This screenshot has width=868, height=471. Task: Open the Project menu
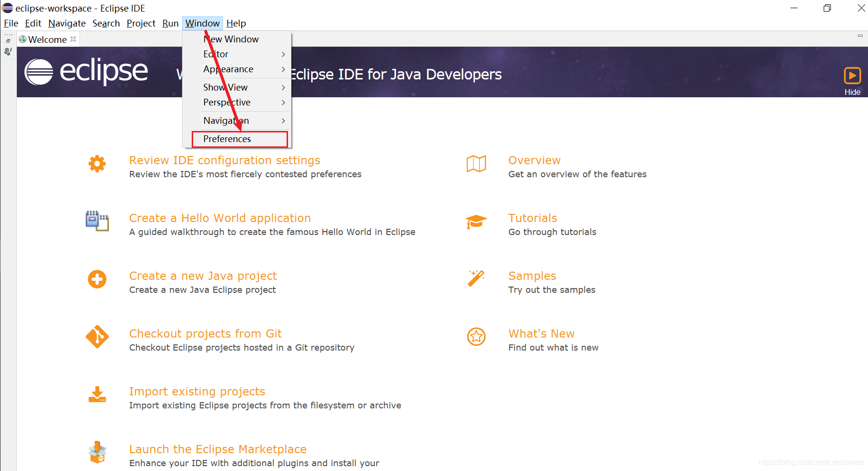coord(141,23)
